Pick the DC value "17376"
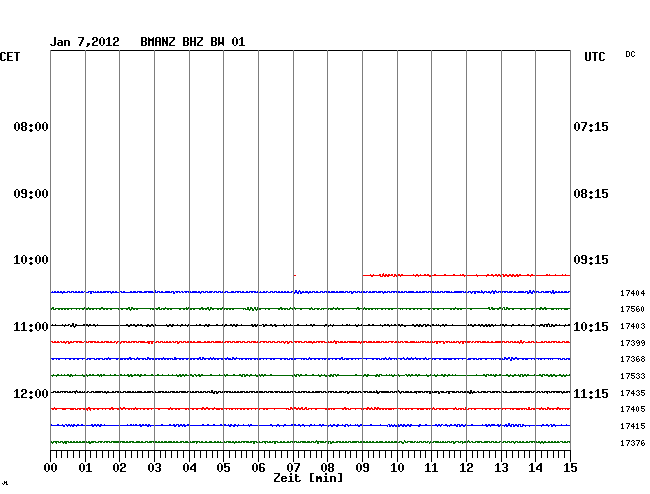The height and width of the screenshot is (494, 650). click(x=633, y=443)
